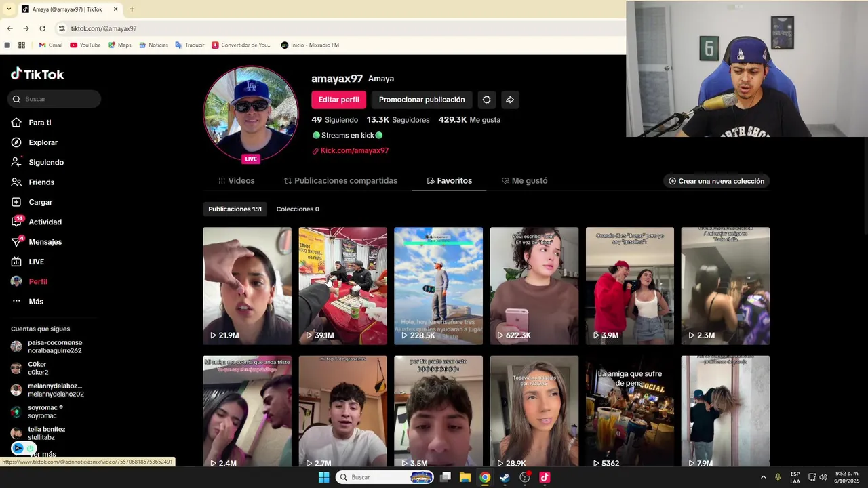Open the Explorar page
Viewport: 868px width, 488px height.
point(34,142)
